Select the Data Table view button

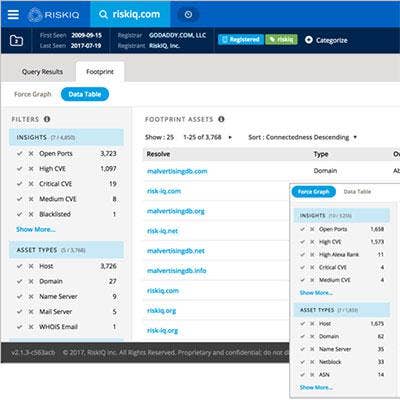(x=85, y=94)
